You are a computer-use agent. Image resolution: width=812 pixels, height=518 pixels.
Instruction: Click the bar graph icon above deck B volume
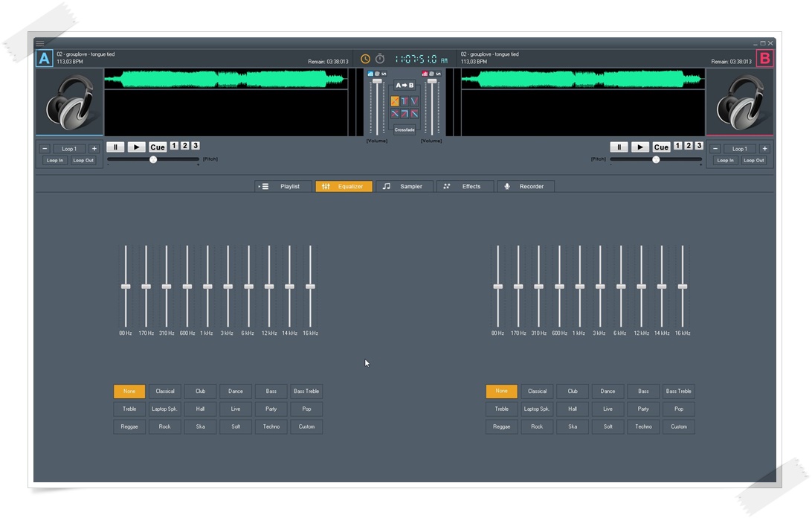pos(425,74)
